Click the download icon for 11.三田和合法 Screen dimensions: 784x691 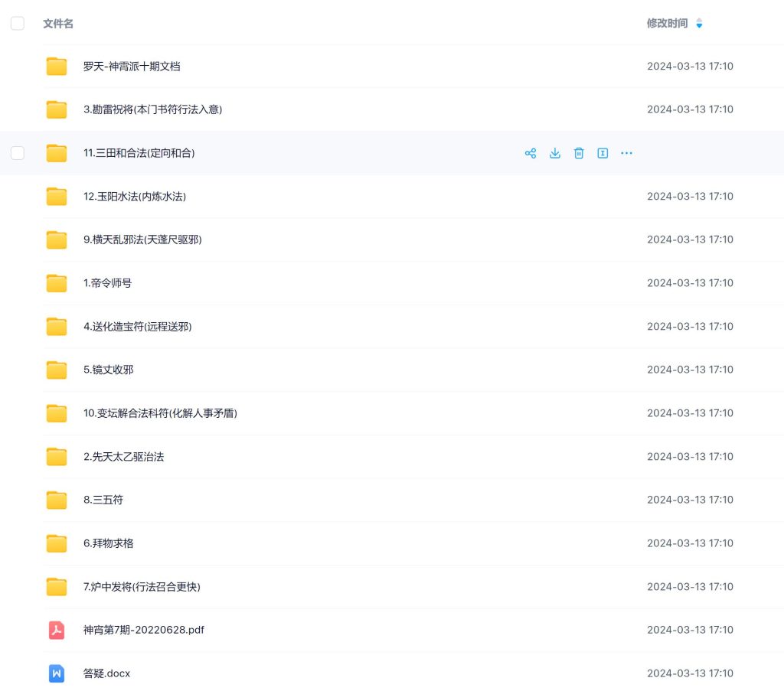tap(555, 153)
